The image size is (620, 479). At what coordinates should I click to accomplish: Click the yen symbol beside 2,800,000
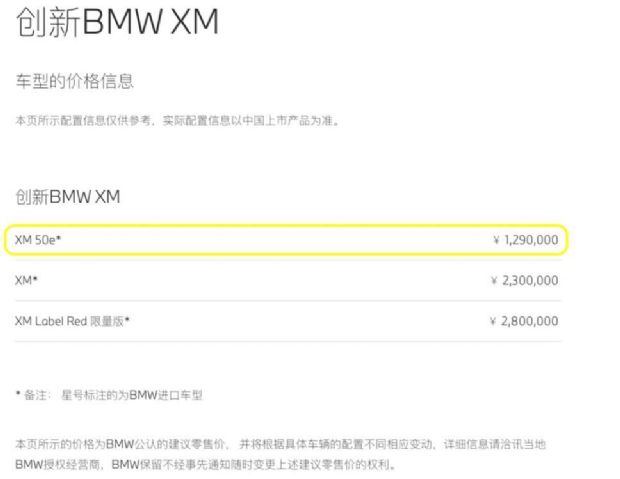coord(493,321)
